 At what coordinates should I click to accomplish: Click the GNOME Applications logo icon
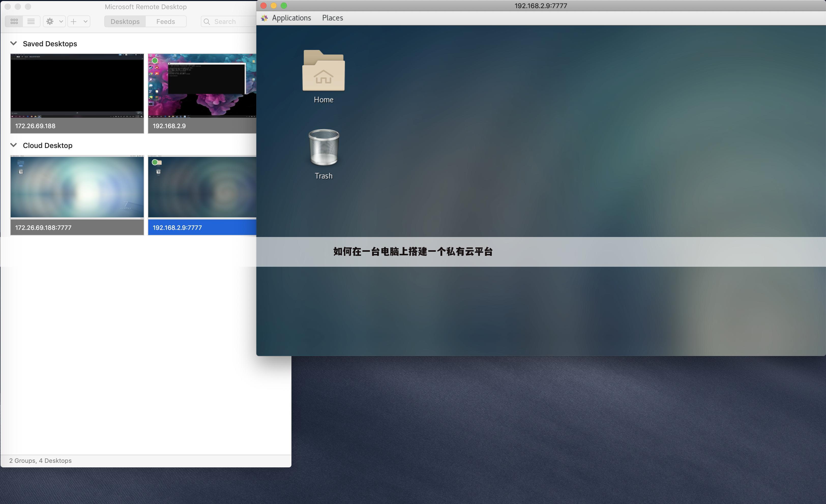(264, 18)
